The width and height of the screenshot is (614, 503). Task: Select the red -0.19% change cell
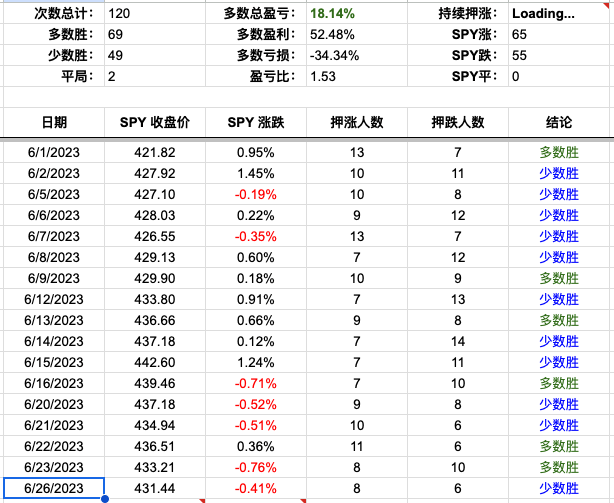(256, 195)
